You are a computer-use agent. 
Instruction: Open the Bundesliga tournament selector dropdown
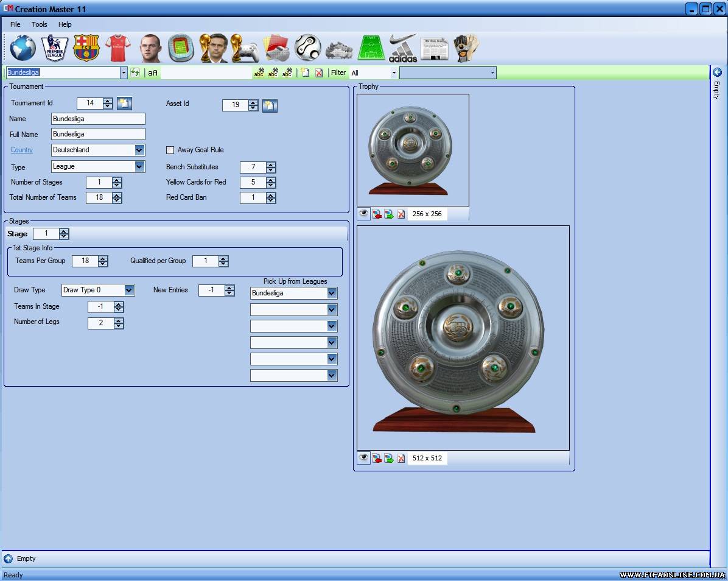point(124,73)
